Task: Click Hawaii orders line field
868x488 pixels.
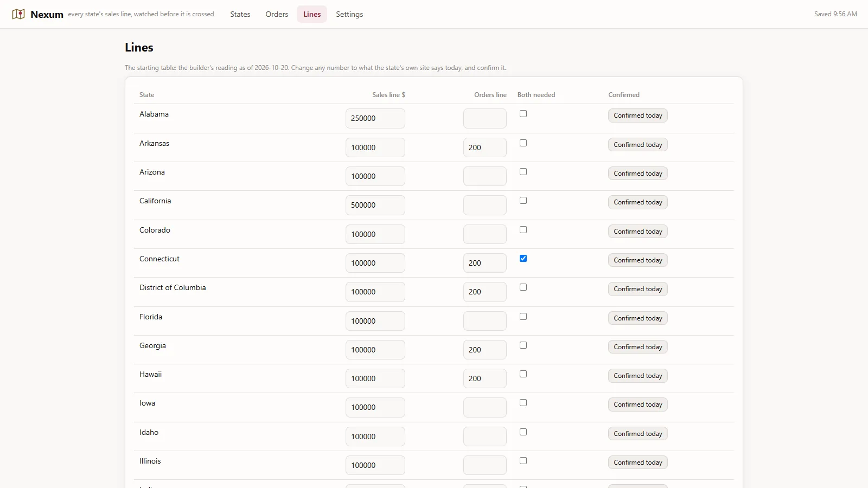Action: click(x=485, y=378)
